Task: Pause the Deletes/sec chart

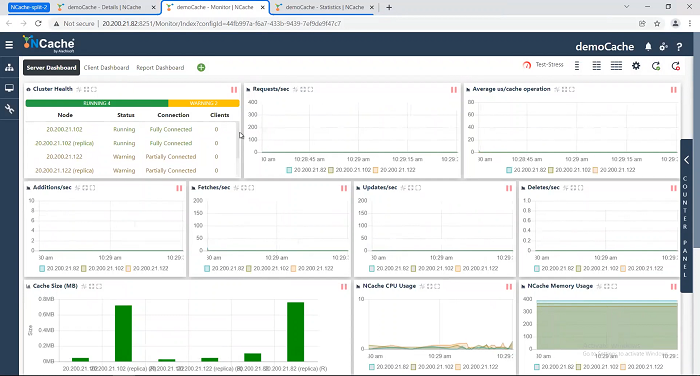Action: 673,188
